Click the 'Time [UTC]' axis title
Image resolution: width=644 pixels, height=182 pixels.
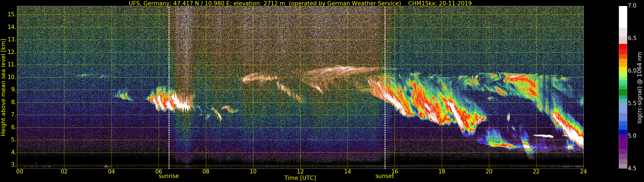point(300,178)
